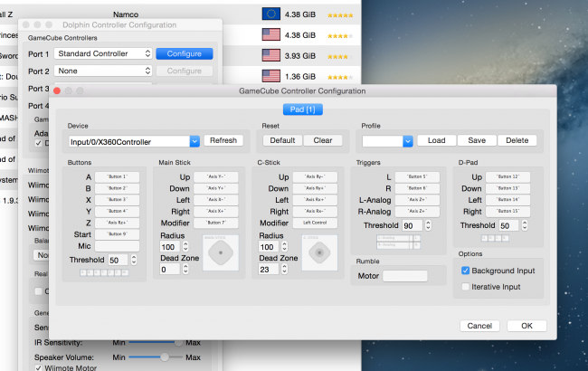Enable or disable Background Input
The width and height of the screenshot is (588, 371).
click(x=465, y=271)
